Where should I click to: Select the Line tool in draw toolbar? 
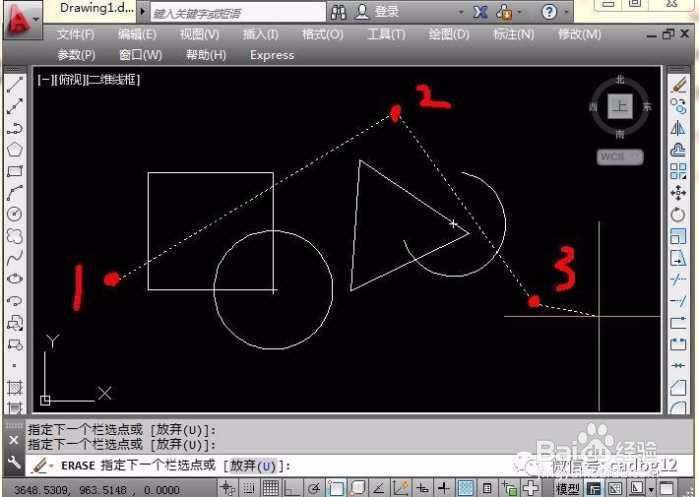tap(15, 85)
